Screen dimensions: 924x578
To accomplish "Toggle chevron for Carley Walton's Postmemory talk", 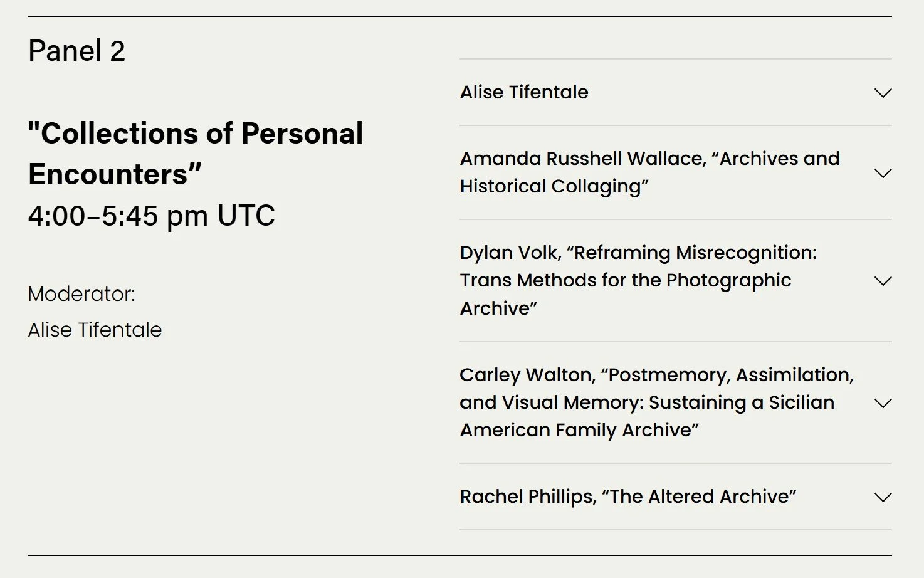I will click(883, 403).
